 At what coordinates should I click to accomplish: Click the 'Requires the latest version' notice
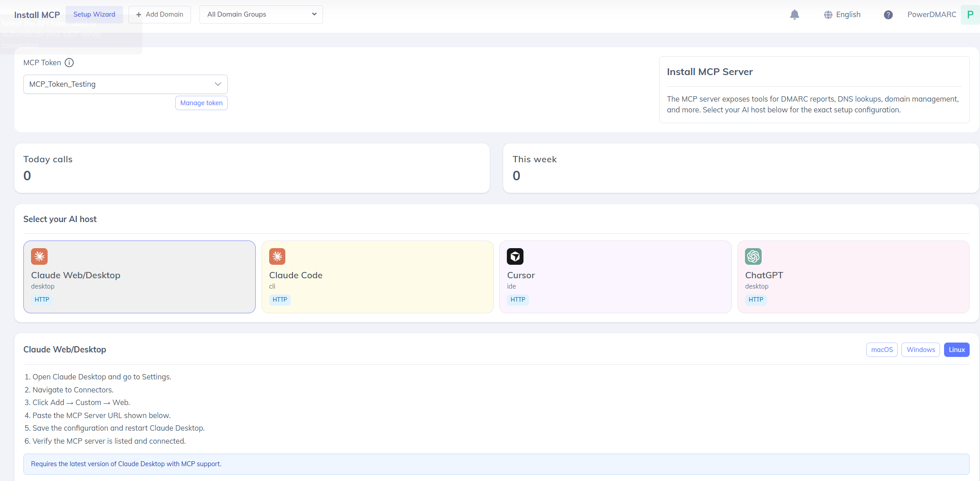[497, 464]
